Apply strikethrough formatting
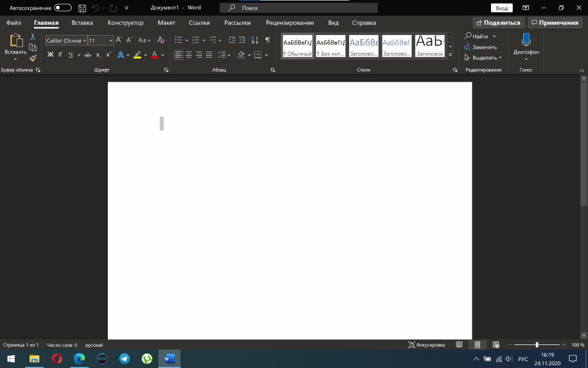This screenshot has height=368, width=588. 88,55
